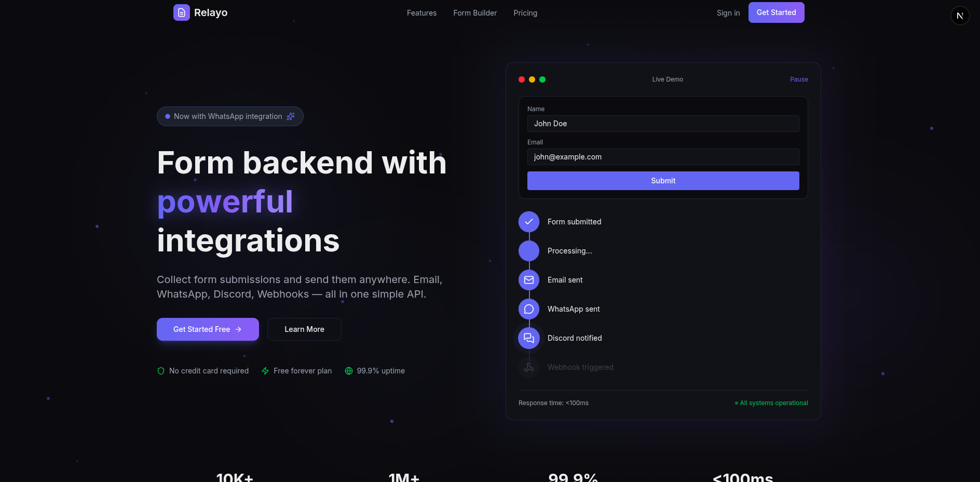The image size is (980, 482).
Task: Click the Now with WhatsApp integration badge
Action: 230,116
